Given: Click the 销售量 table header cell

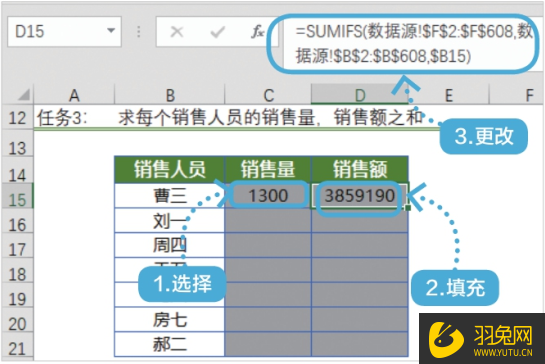Looking at the screenshot, I should [x=268, y=170].
